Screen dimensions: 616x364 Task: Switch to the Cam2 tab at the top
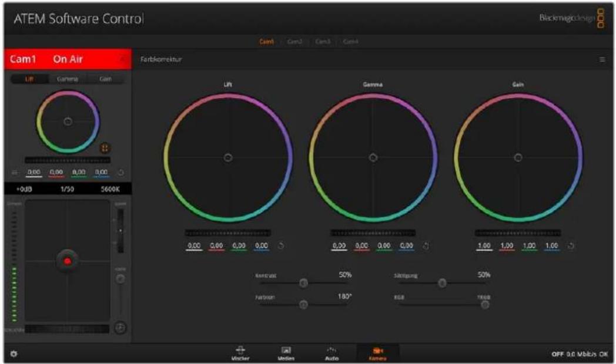coord(294,42)
